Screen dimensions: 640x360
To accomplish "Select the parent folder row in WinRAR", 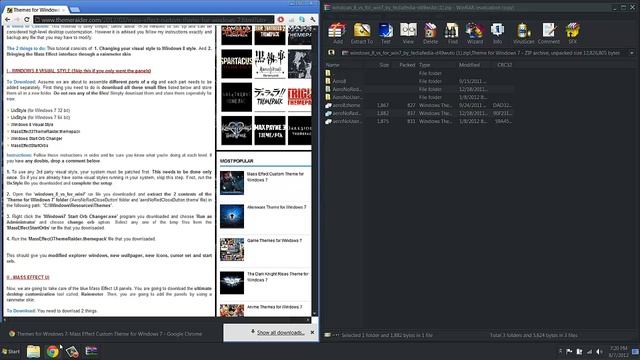I will (x=419, y=73).
